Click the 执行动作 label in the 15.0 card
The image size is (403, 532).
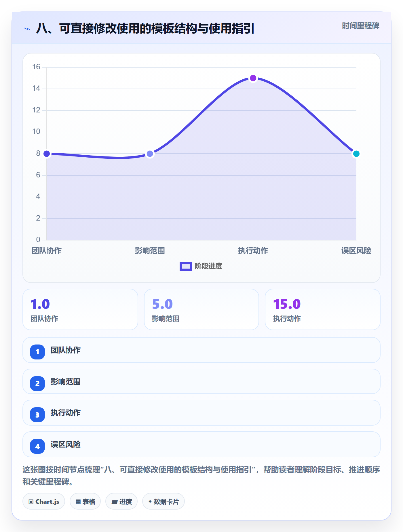(287, 319)
